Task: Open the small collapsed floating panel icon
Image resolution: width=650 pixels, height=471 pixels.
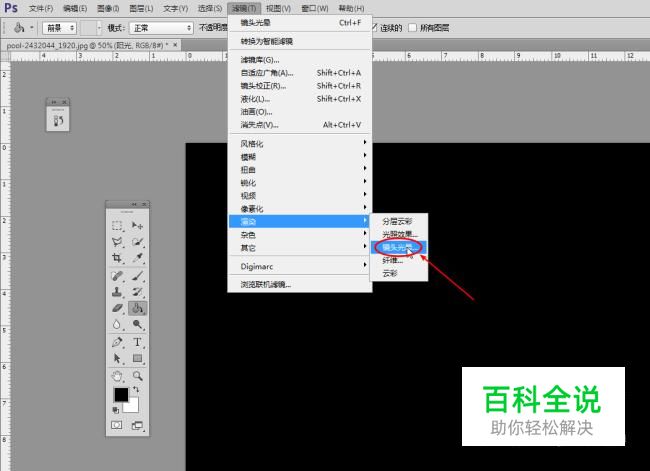Action: click(58, 121)
